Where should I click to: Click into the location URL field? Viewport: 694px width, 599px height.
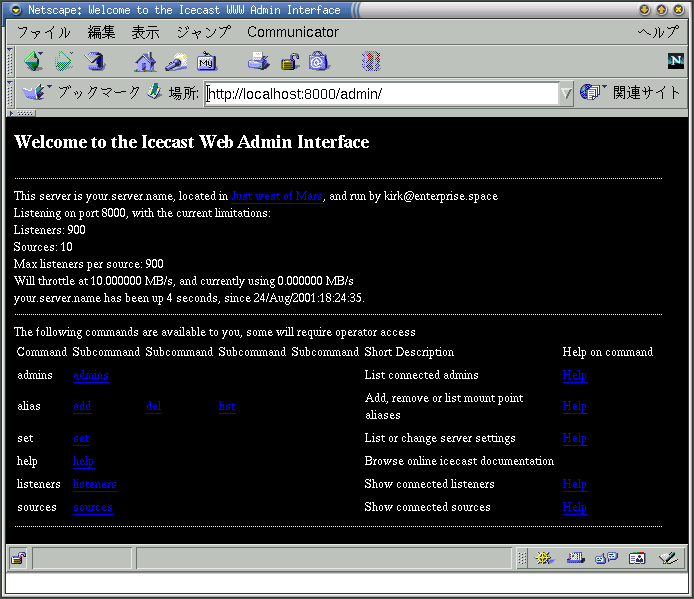pos(380,94)
